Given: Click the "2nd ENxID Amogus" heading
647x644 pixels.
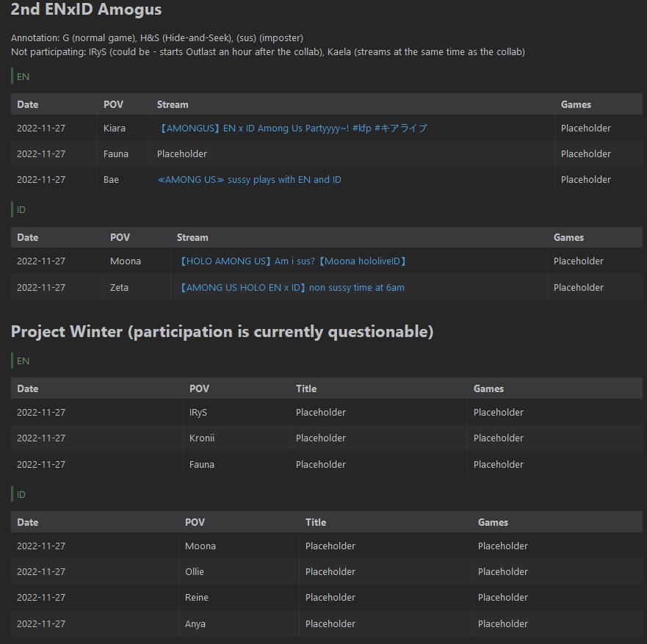Looking at the screenshot, I should tap(86, 10).
